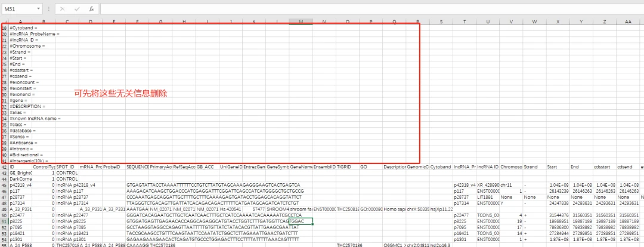Click the 'GE_BrightC' cell in column A
This screenshot has width=644, height=247.
coord(20,174)
